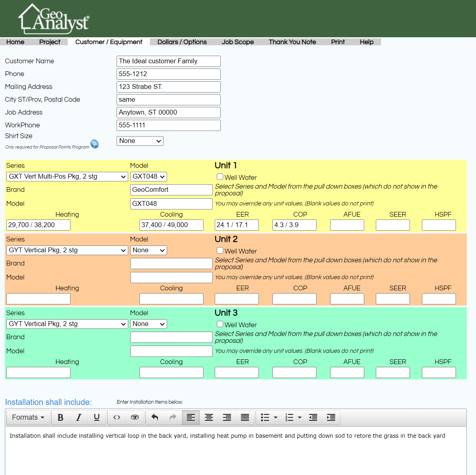Click the Customer Name field

pos(168,61)
